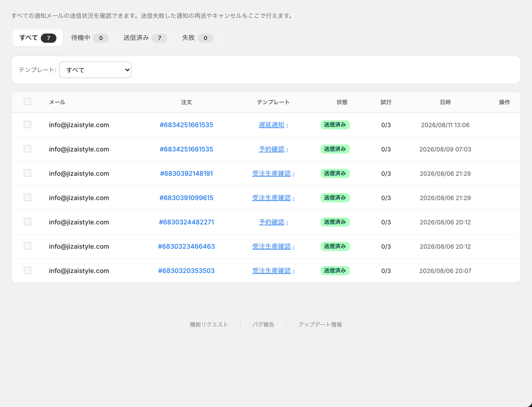This screenshot has height=407, width=532.
Task: Open order link #6830391099615
Action: pos(186,198)
